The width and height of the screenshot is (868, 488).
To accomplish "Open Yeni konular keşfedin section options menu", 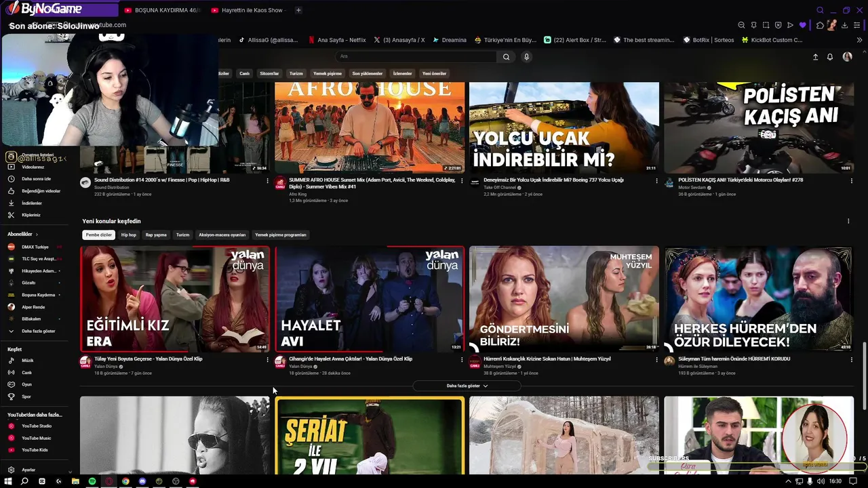I will (x=848, y=221).
